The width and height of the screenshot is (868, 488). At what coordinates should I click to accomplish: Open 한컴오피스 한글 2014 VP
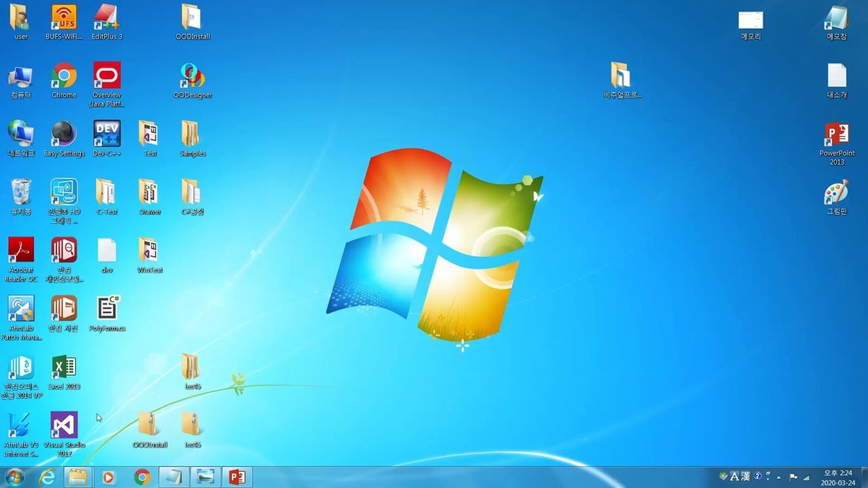tap(21, 376)
